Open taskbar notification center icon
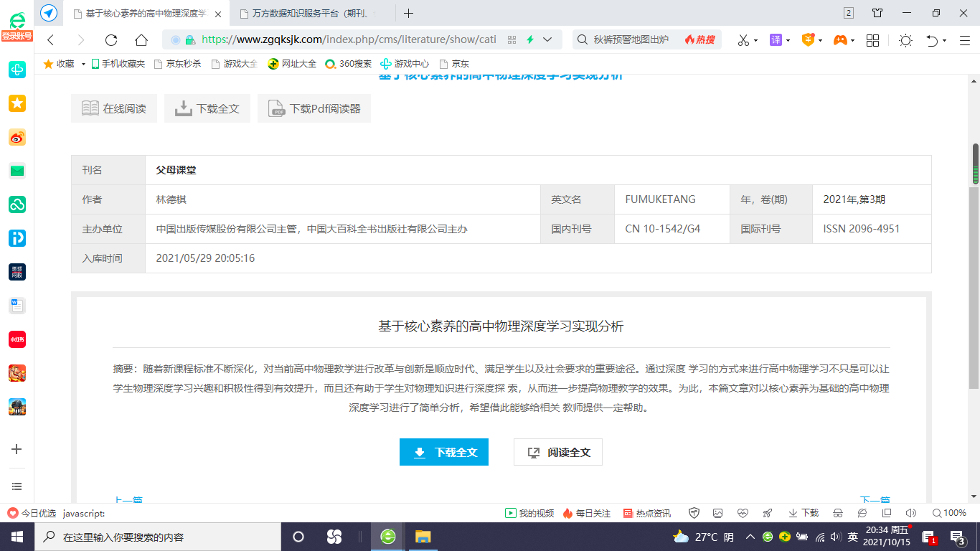Viewport: 980px width, 551px height. coord(958,537)
